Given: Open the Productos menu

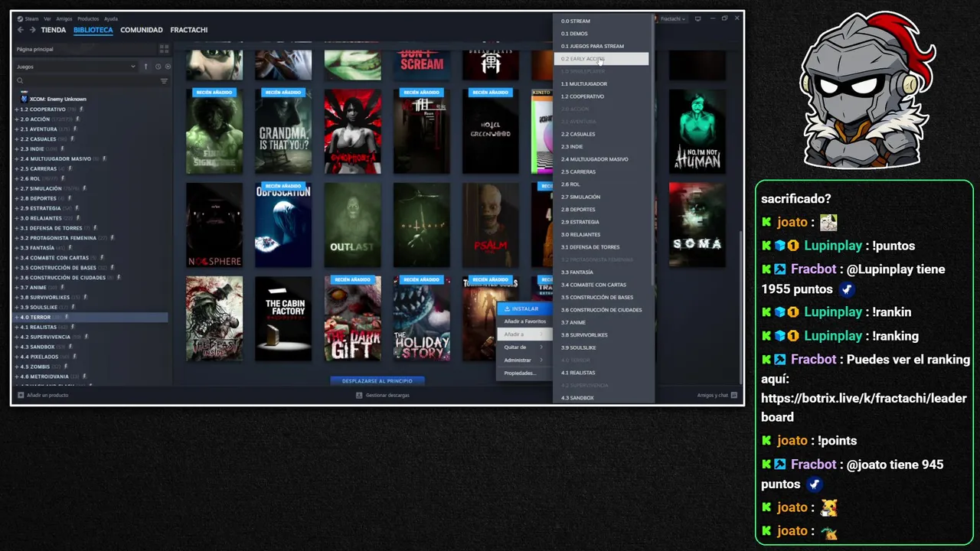Looking at the screenshot, I should 88,18.
